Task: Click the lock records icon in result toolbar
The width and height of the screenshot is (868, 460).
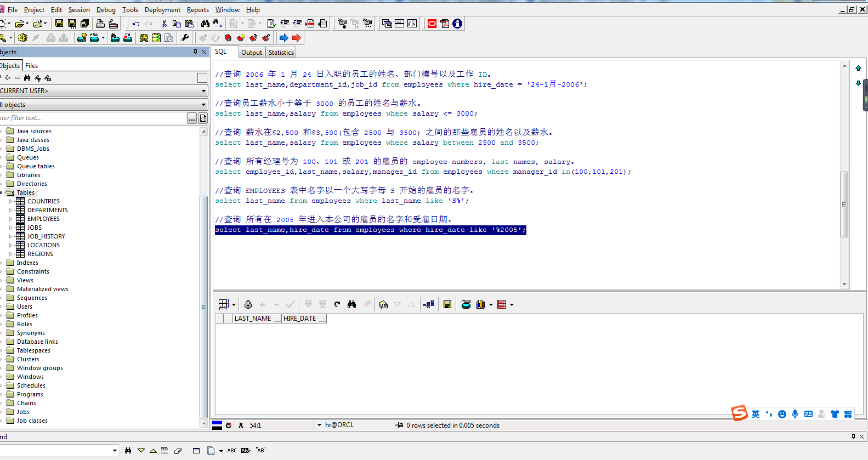Action: pyautogui.click(x=248, y=304)
